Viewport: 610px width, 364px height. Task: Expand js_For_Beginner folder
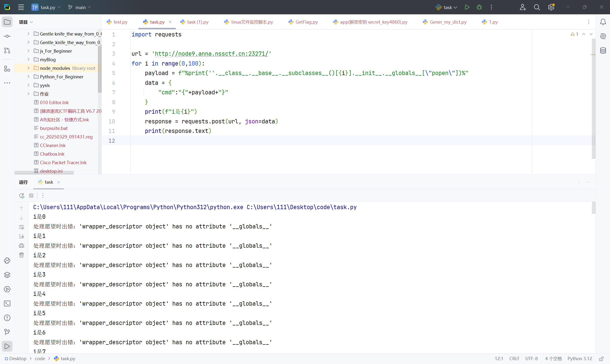tap(28, 51)
